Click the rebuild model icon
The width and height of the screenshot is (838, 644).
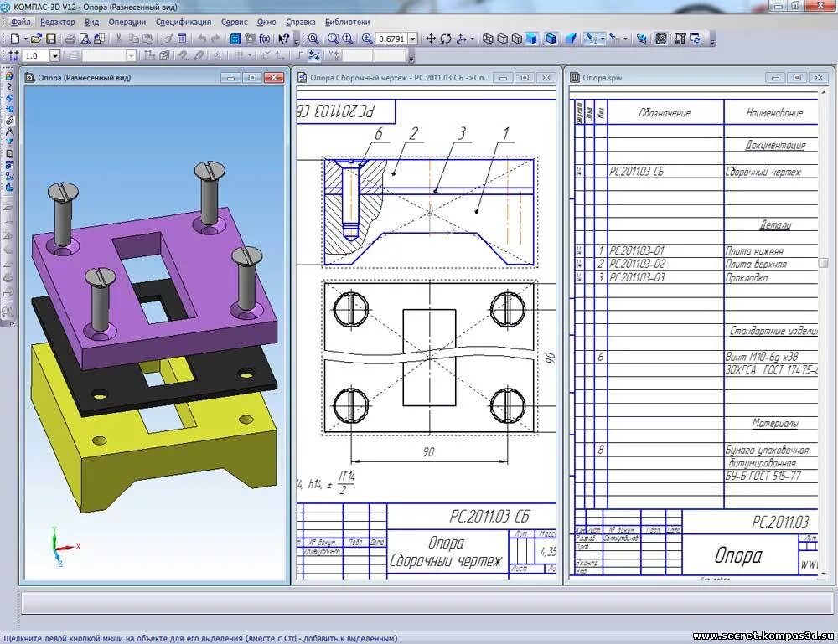point(695,39)
